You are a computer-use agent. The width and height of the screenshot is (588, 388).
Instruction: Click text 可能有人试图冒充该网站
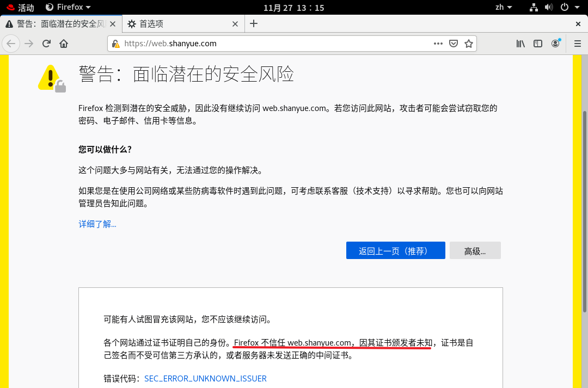click(149, 319)
